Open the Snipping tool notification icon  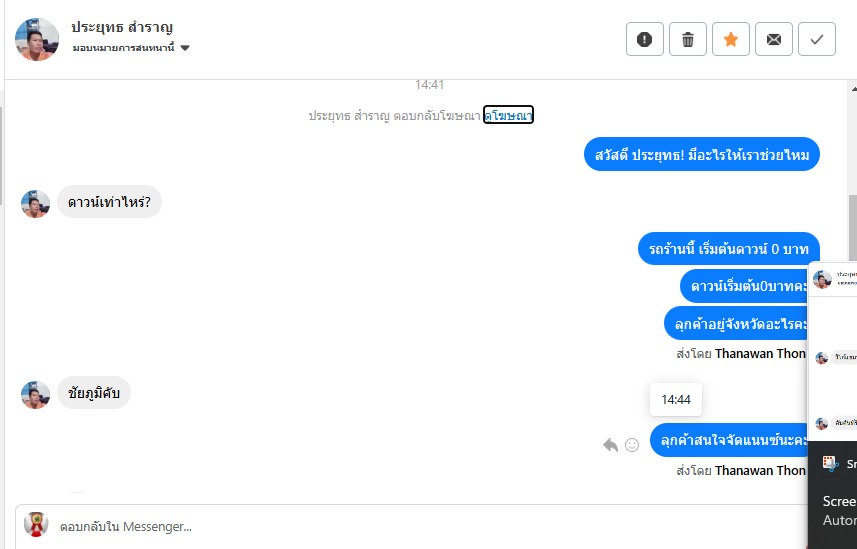tap(831, 464)
